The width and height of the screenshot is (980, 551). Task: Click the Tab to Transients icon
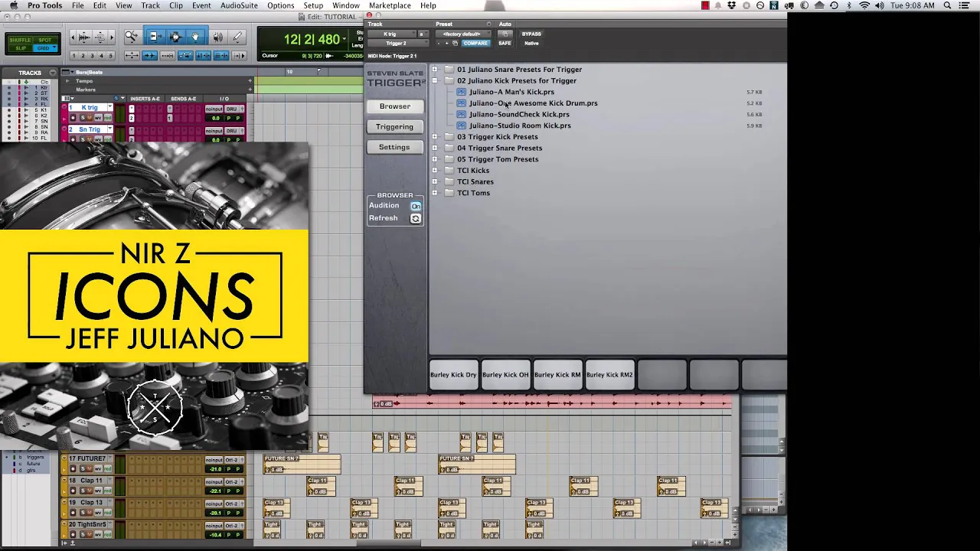click(150, 55)
